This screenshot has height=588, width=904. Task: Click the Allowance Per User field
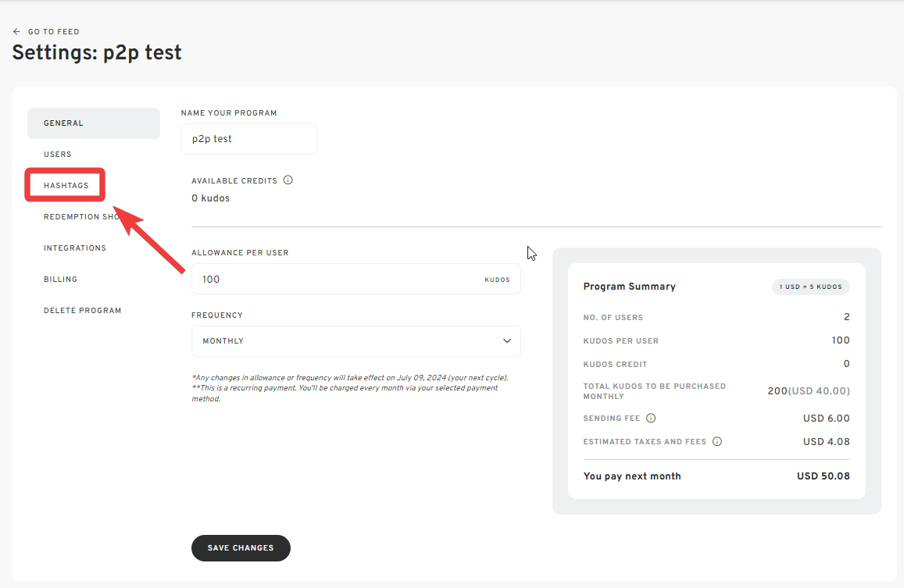tap(356, 279)
